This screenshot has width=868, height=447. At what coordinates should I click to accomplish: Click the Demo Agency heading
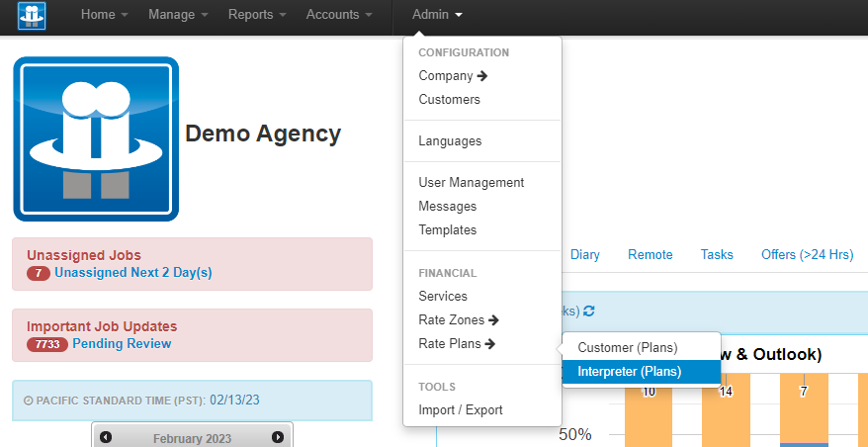(263, 134)
